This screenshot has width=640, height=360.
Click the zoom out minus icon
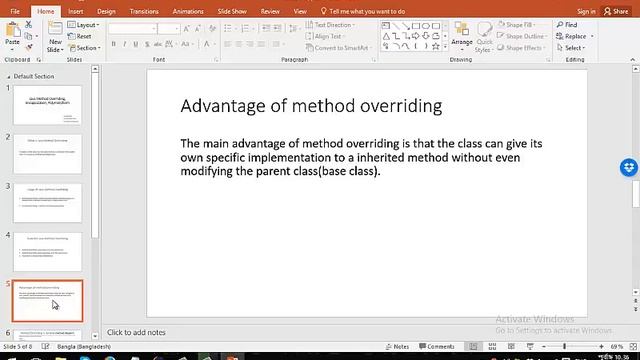[544, 346]
